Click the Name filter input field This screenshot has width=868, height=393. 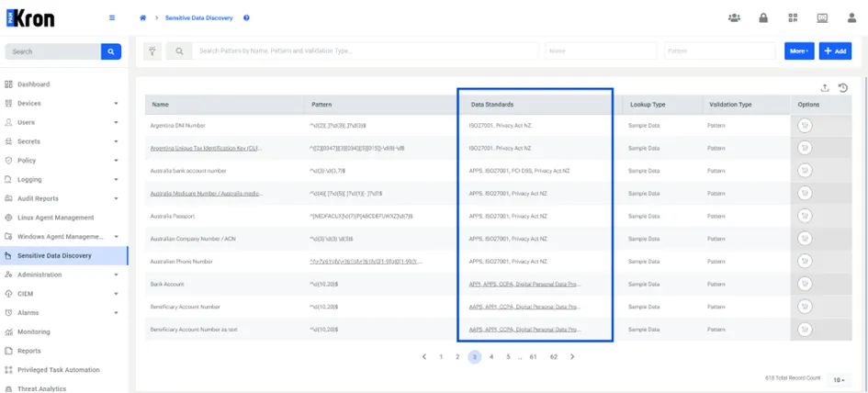coord(602,51)
